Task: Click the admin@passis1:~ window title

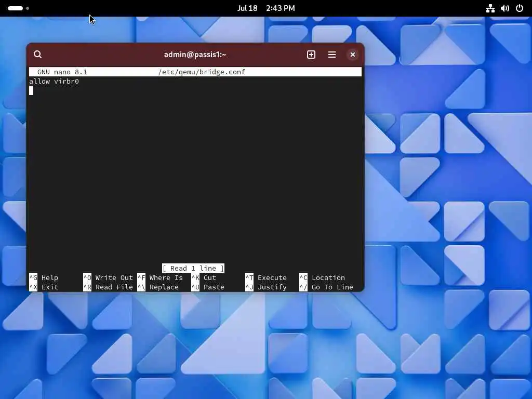Action: pyautogui.click(x=195, y=55)
